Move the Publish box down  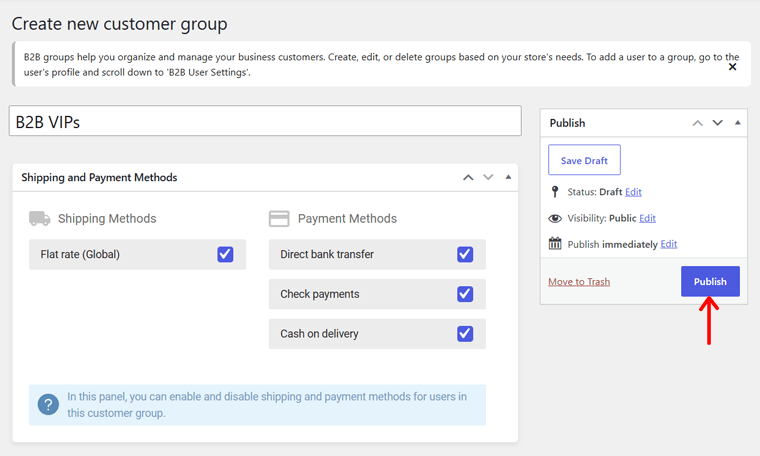coord(717,123)
